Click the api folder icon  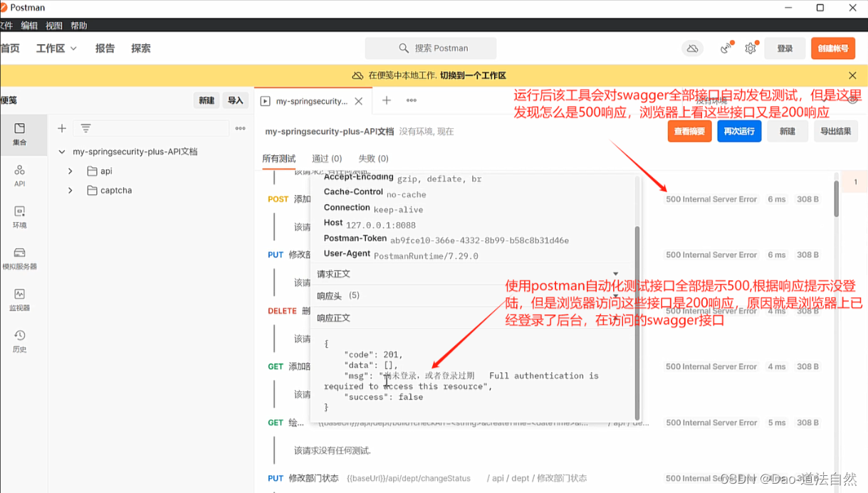coord(92,171)
